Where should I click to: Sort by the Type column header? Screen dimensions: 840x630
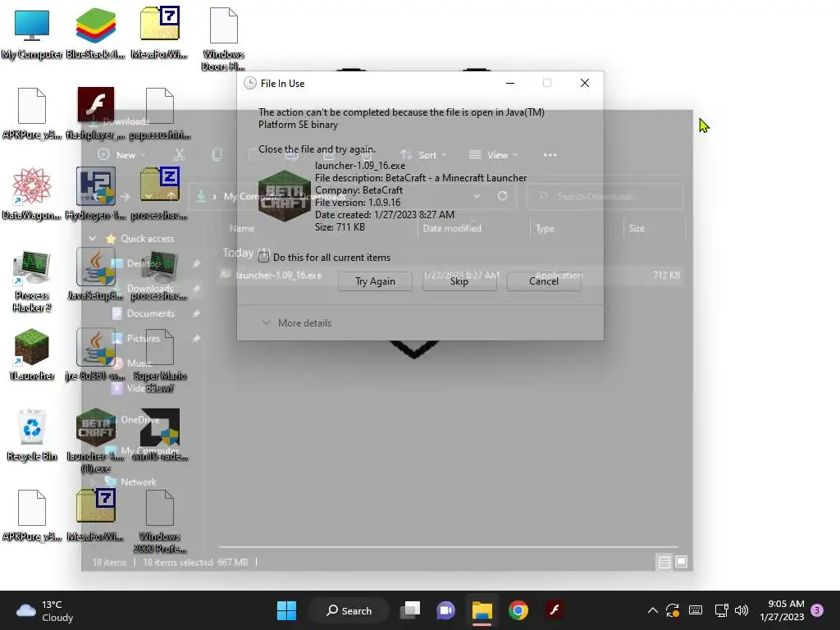[x=545, y=228]
